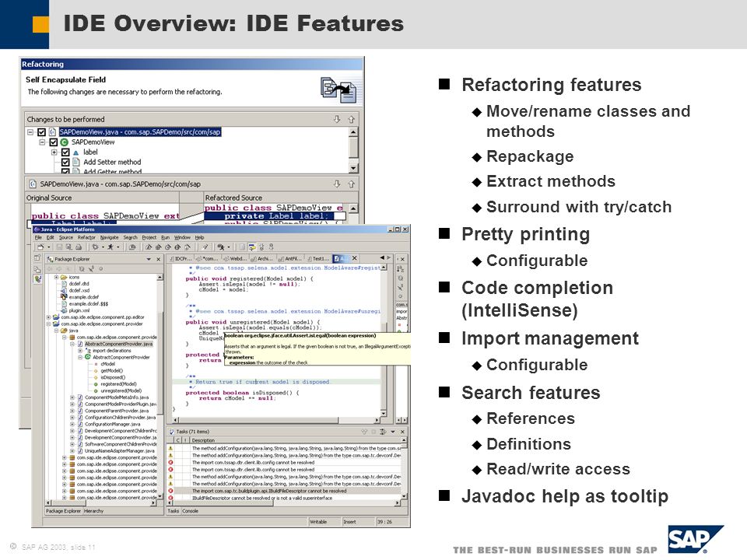Switch to the Hierarchy tab
The width and height of the screenshot is (747, 560).
pyautogui.click(x=94, y=511)
